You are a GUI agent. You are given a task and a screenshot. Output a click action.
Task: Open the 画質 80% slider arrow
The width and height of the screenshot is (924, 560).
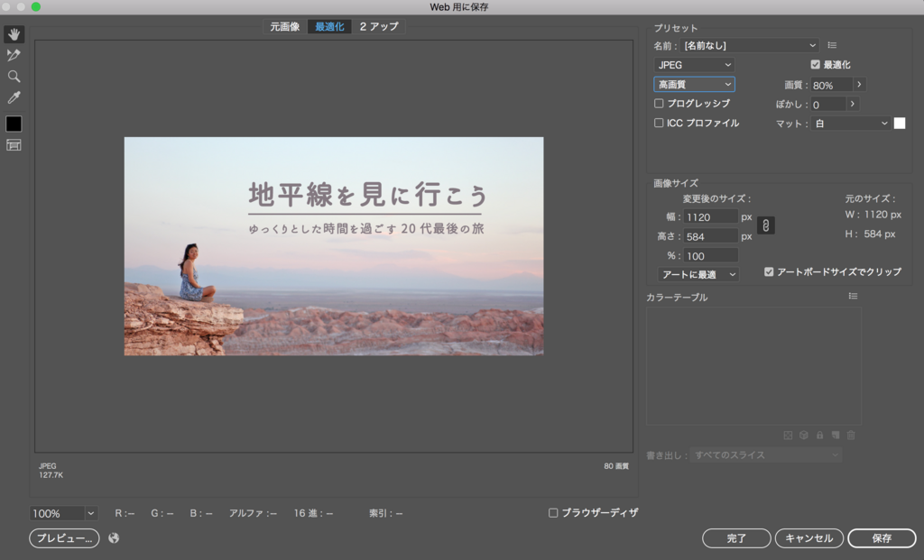(x=859, y=84)
